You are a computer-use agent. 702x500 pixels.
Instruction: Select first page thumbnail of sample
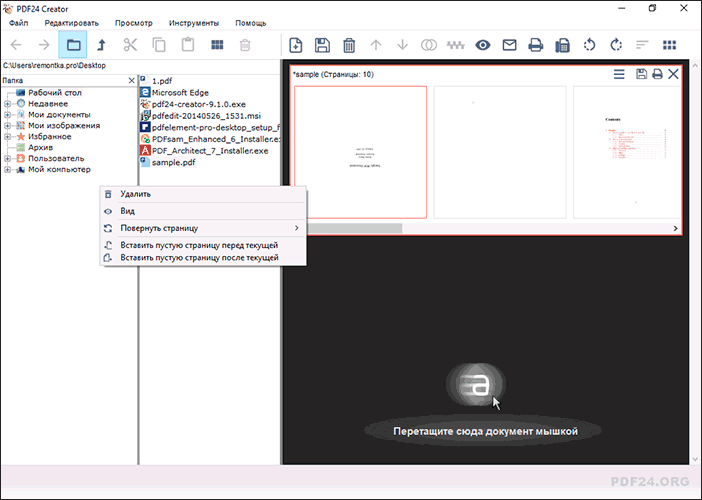[360, 152]
